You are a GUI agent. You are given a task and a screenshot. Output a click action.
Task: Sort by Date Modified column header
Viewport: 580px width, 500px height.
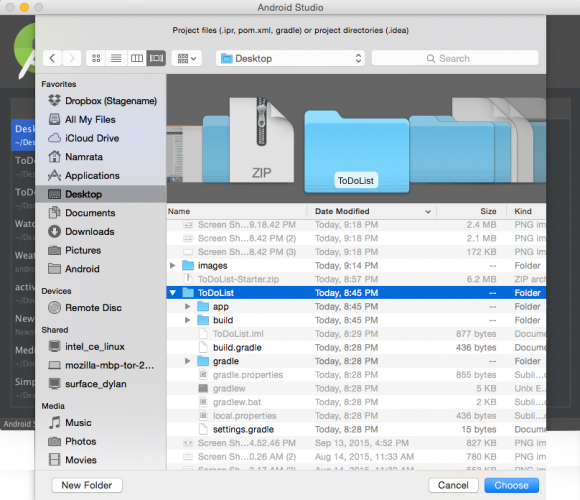(372, 211)
